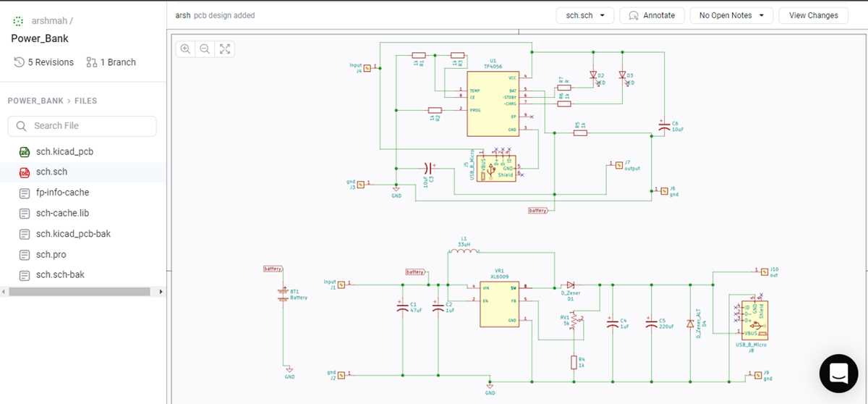This screenshot has width=868, height=404.
Task: Zoom in on the schematic viewer
Action: [x=186, y=49]
